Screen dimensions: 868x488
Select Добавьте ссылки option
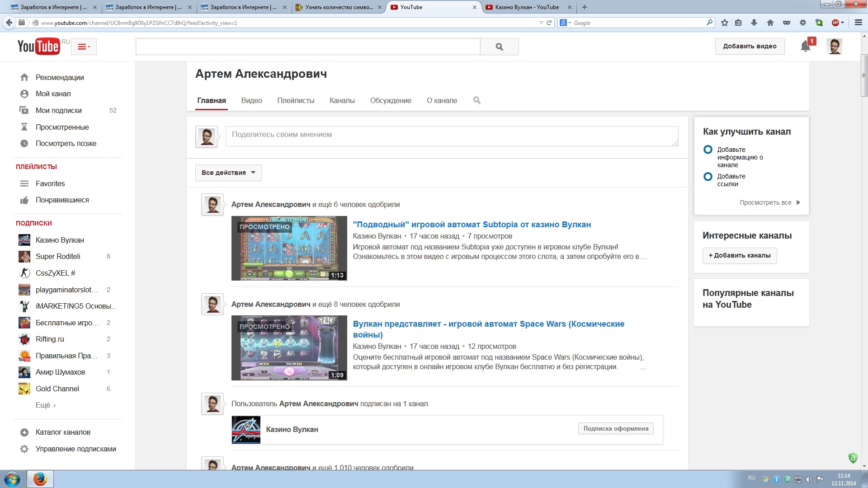pyautogui.click(x=708, y=177)
